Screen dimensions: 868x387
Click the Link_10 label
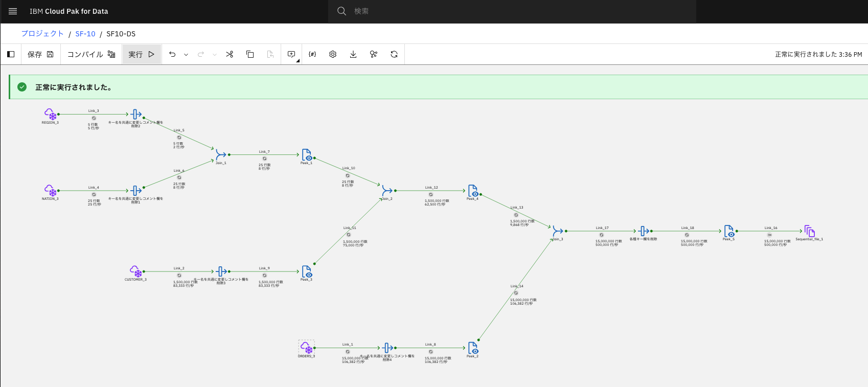click(x=349, y=168)
